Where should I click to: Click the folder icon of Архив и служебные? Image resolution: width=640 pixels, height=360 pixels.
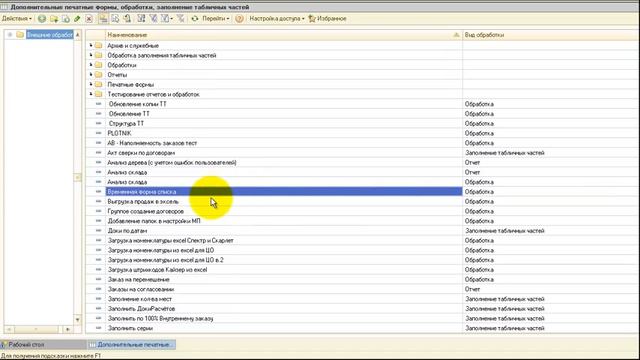[x=98, y=45]
